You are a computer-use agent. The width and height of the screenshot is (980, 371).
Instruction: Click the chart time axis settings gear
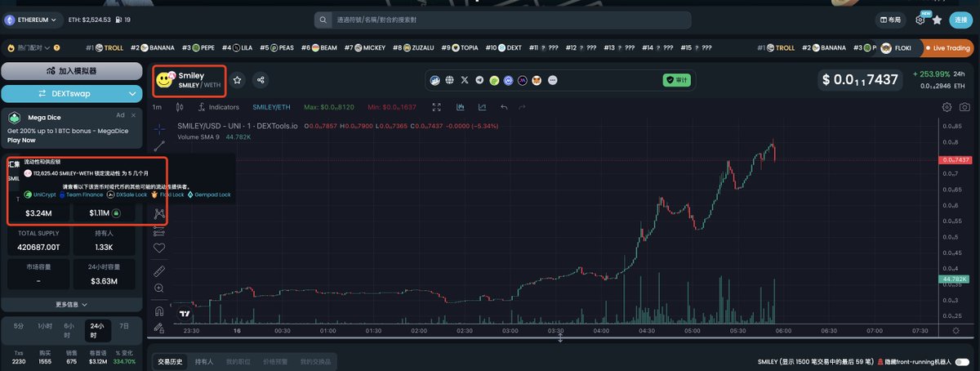(955, 331)
